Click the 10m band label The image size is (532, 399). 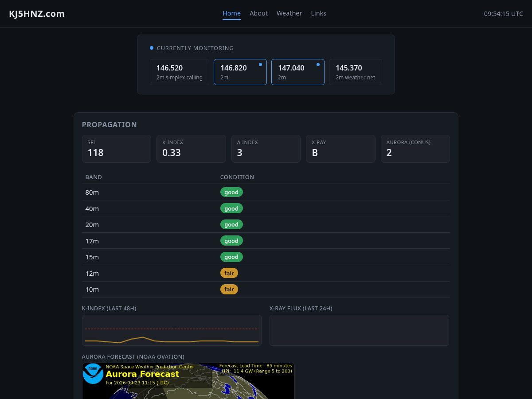point(92,289)
